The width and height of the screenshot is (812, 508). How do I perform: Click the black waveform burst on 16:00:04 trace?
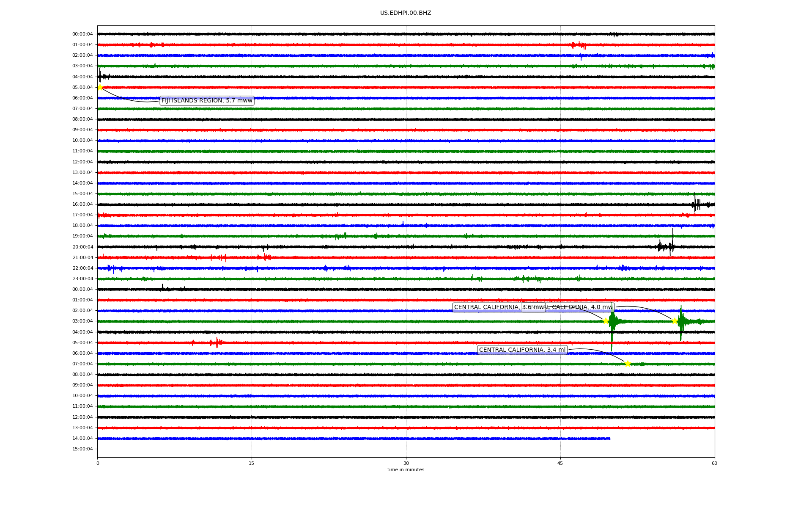coord(696,204)
